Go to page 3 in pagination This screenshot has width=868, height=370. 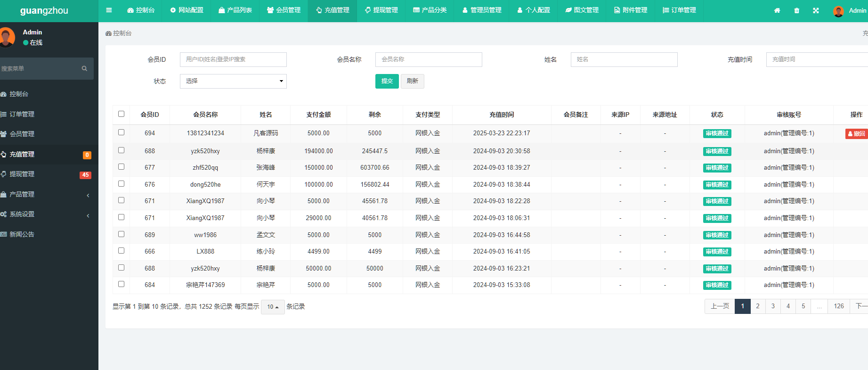773,306
